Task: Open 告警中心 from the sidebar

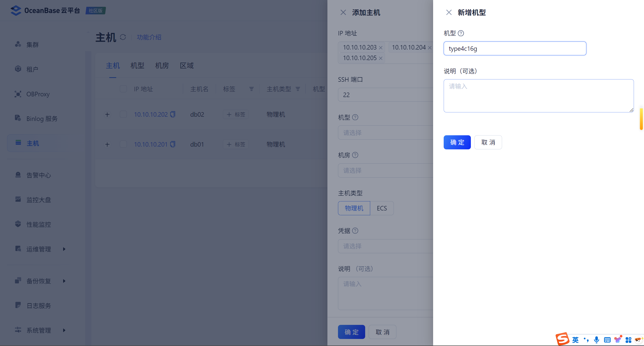Action: (x=39, y=175)
